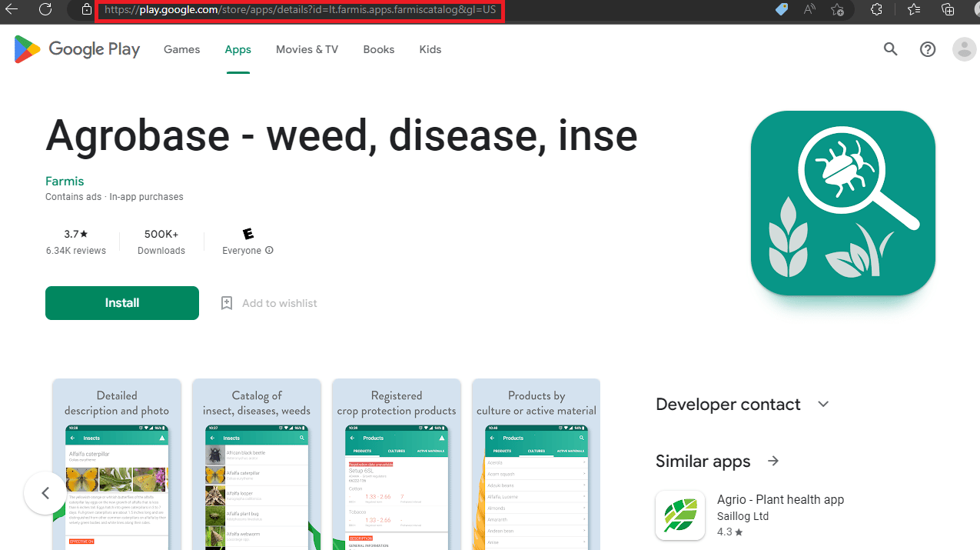The width and height of the screenshot is (980, 550).
Task: Click the 'Saillog Ltd' developer name
Action: point(743,516)
